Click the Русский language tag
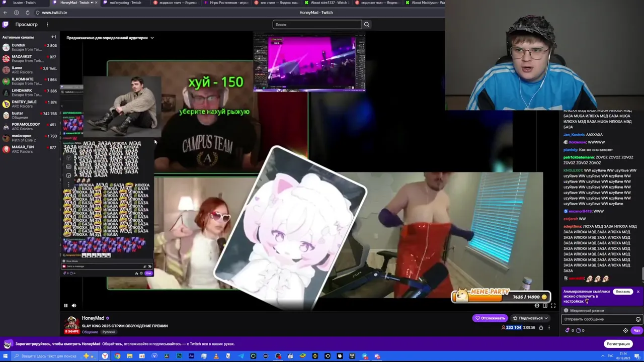 (109, 332)
